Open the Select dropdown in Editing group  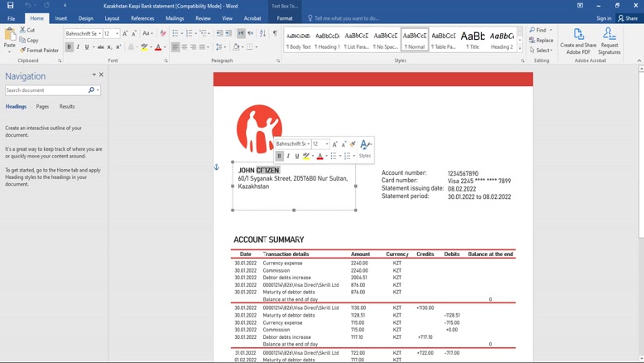(542, 50)
